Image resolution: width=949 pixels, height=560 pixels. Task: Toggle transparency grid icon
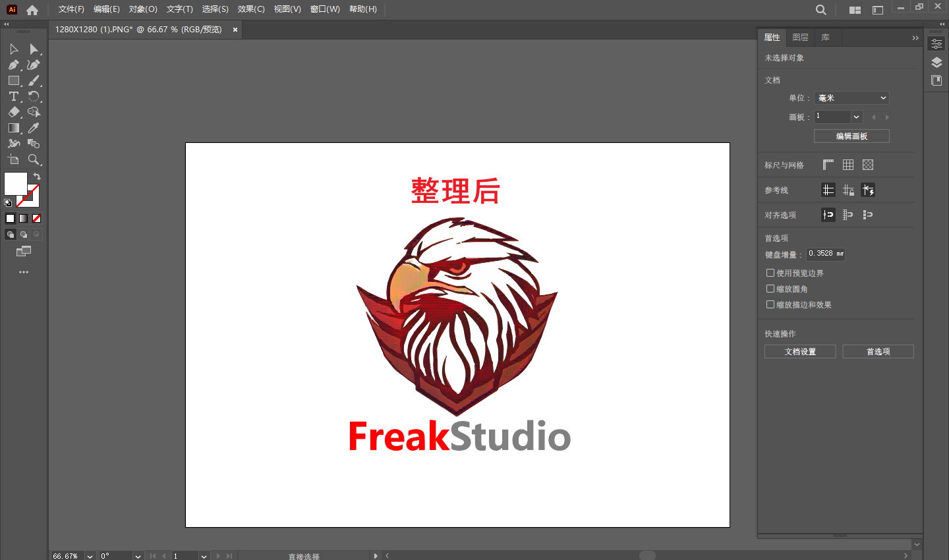pyautogui.click(x=868, y=165)
